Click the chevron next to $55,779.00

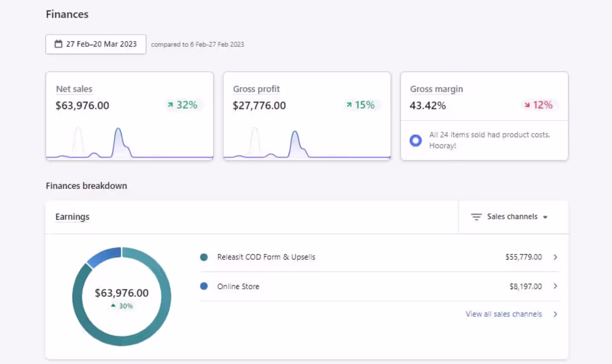[555, 257]
